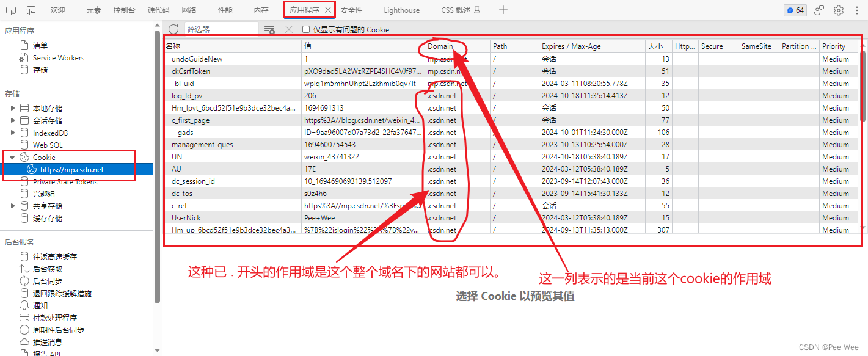Activate the inspect element picker icon
Screen dimensions: 868x356
[12, 10]
